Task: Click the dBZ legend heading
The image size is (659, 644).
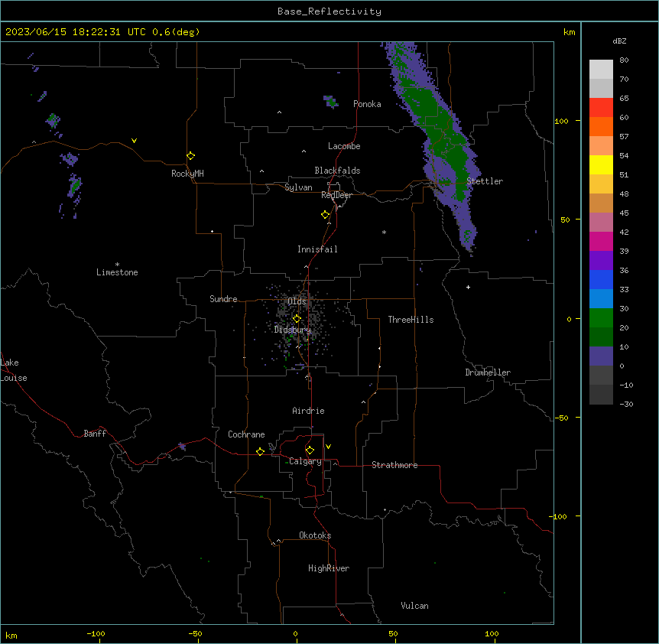Action: coord(619,41)
